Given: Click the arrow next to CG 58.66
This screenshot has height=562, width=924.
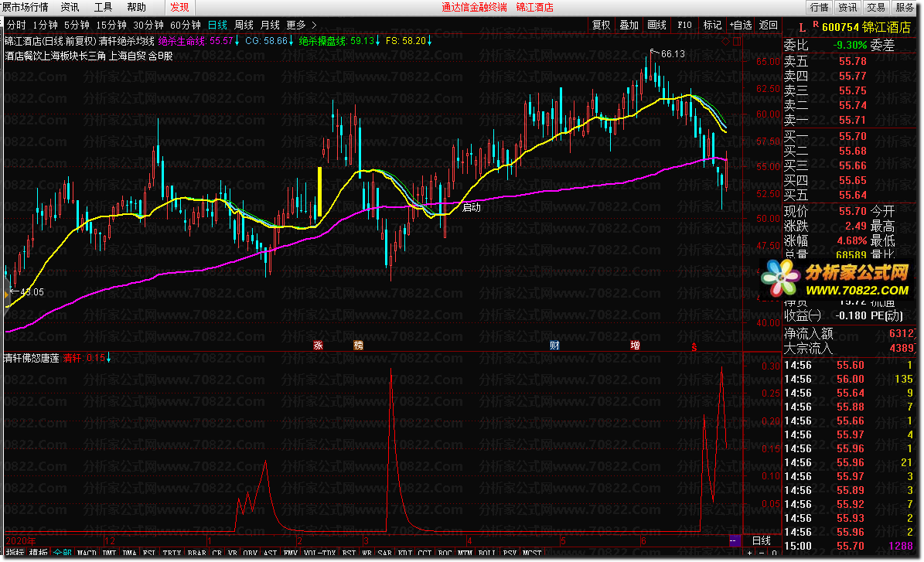Looking at the screenshot, I should point(291,41).
